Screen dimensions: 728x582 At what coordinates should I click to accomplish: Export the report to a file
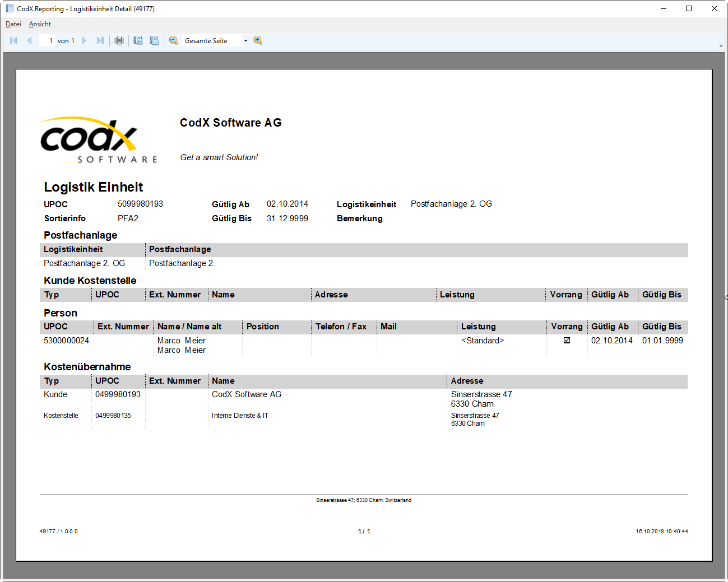click(x=138, y=40)
